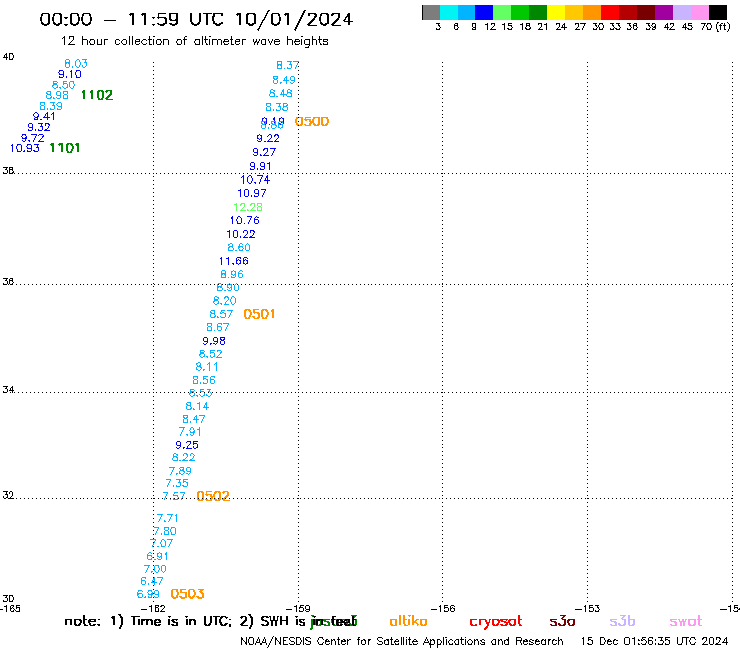Click the 6.99 wave height value

(x=148, y=595)
